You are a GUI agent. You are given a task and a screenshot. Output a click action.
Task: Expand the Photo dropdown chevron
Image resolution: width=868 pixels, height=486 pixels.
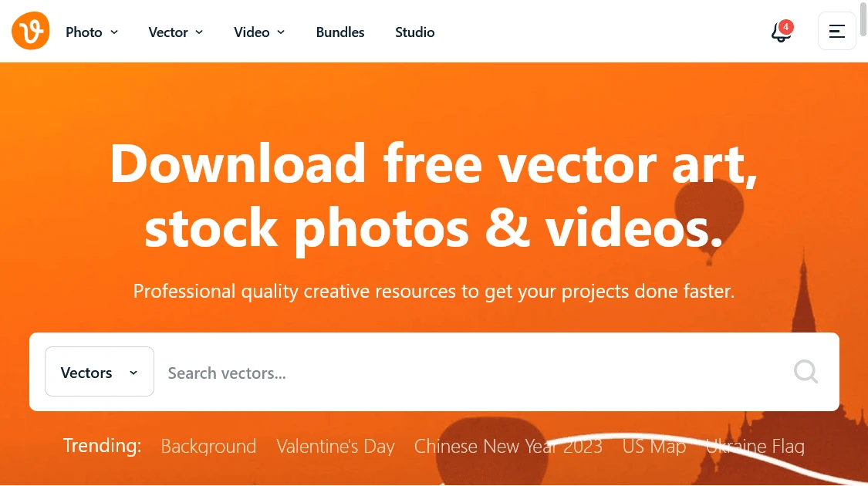115,32
